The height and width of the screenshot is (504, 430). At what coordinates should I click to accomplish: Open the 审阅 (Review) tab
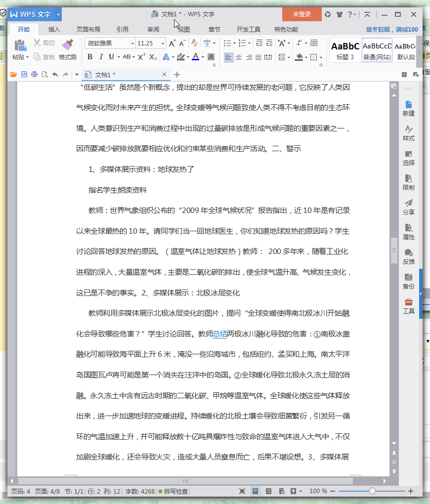point(153,29)
